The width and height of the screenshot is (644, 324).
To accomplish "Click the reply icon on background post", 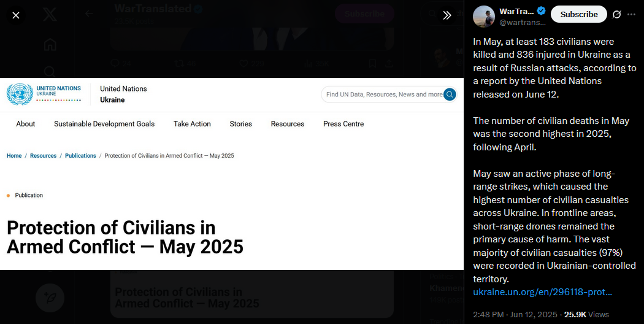I will (x=115, y=63).
